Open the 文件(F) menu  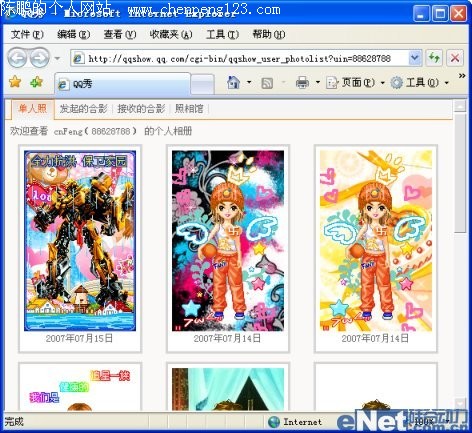tap(27, 34)
